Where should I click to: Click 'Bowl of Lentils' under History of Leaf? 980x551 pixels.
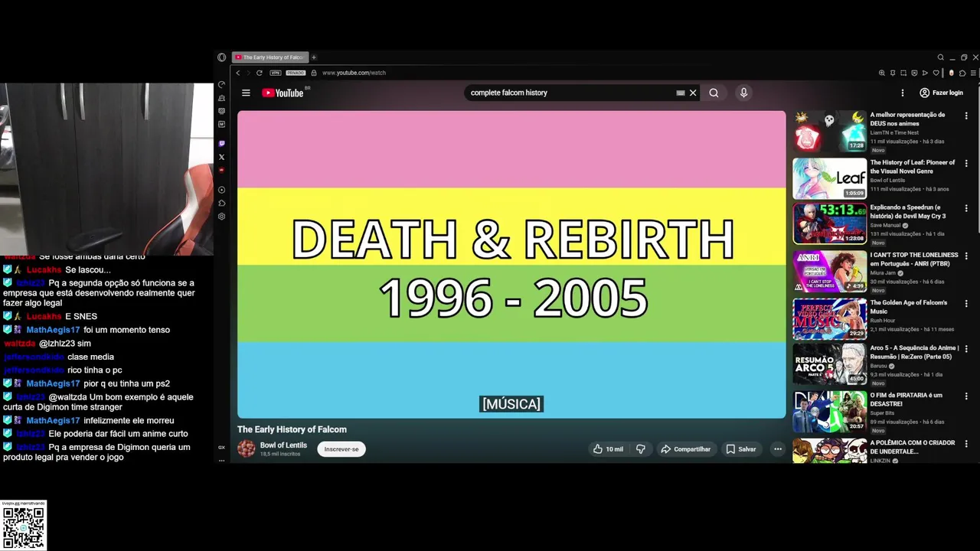(x=887, y=180)
